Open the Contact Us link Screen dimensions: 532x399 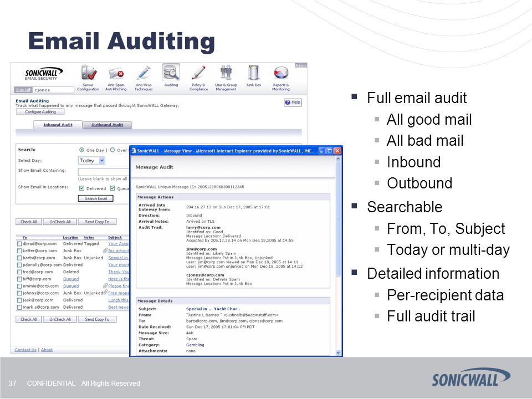pos(25,350)
